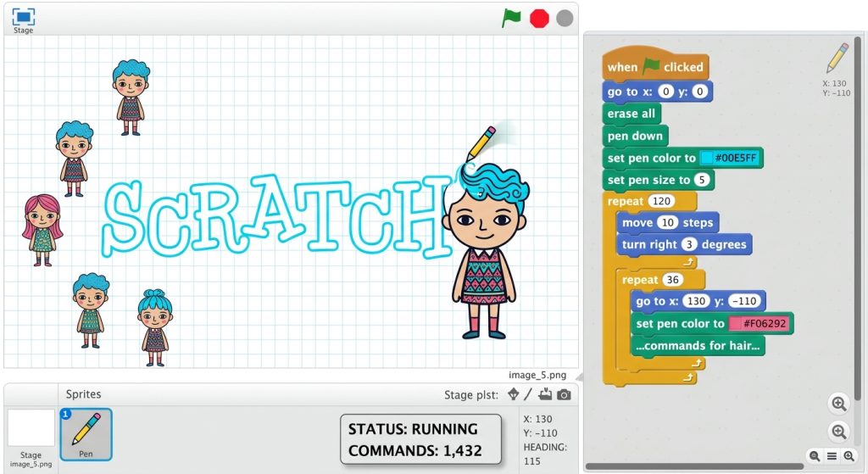Click the turn right degrees value 3
This screenshot has height=474, width=868.
coord(689,244)
